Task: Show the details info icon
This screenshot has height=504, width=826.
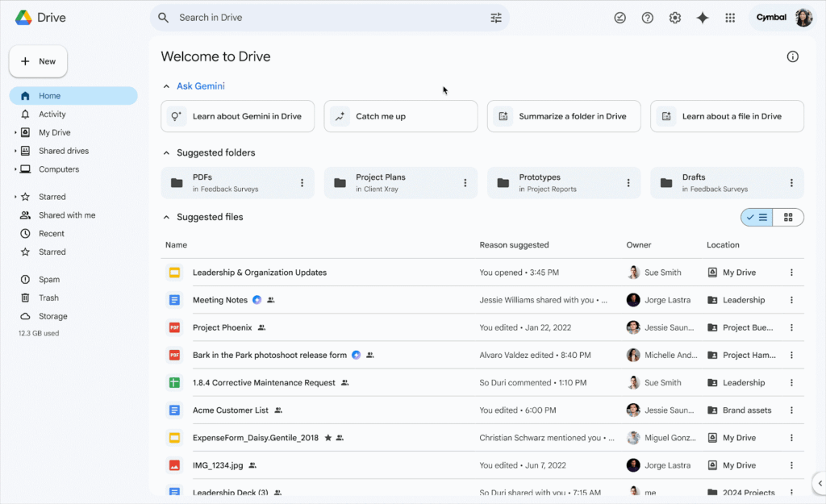Action: pos(792,56)
